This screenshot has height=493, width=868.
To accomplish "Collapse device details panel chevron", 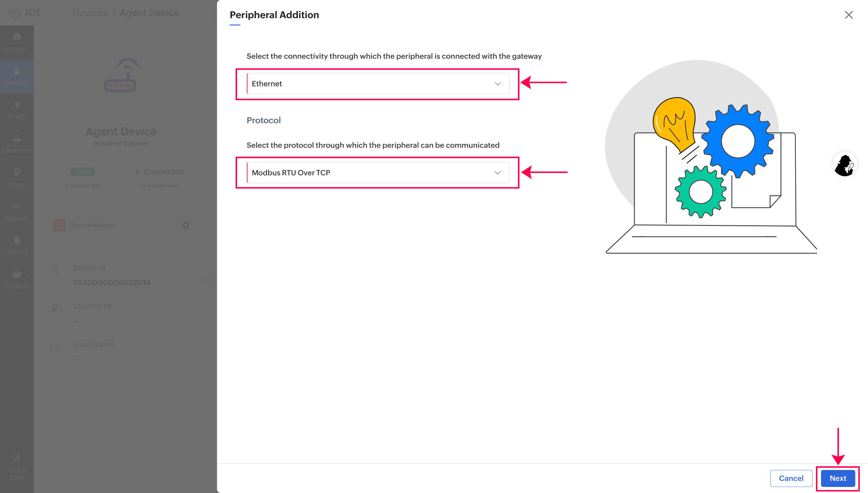I will pos(209,279).
